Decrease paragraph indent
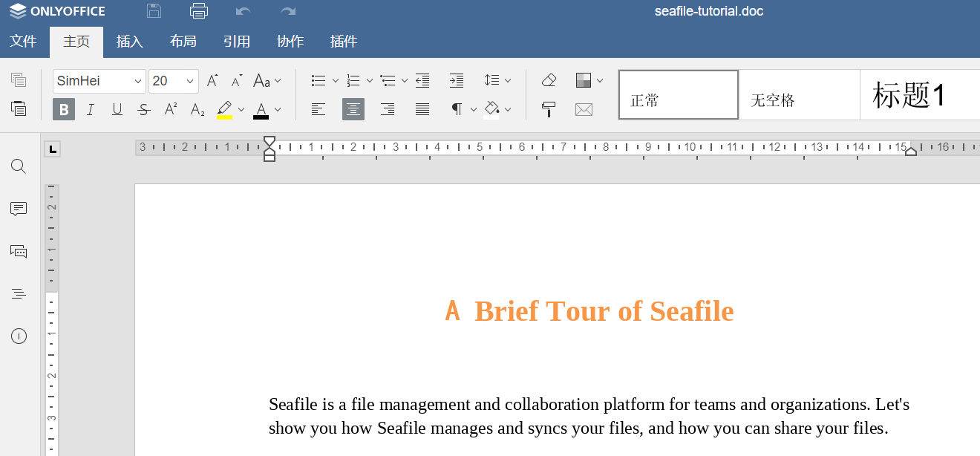Screen dimensions: 980x456 coord(422,81)
